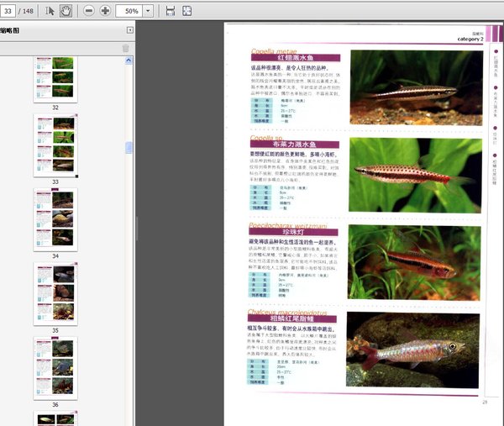Enable fit full page view icon

pyautogui.click(x=187, y=11)
